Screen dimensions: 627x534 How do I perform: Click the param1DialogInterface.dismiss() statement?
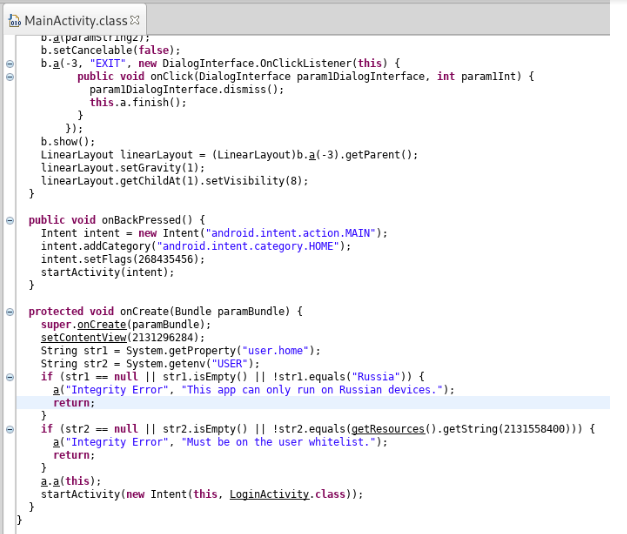(186, 90)
